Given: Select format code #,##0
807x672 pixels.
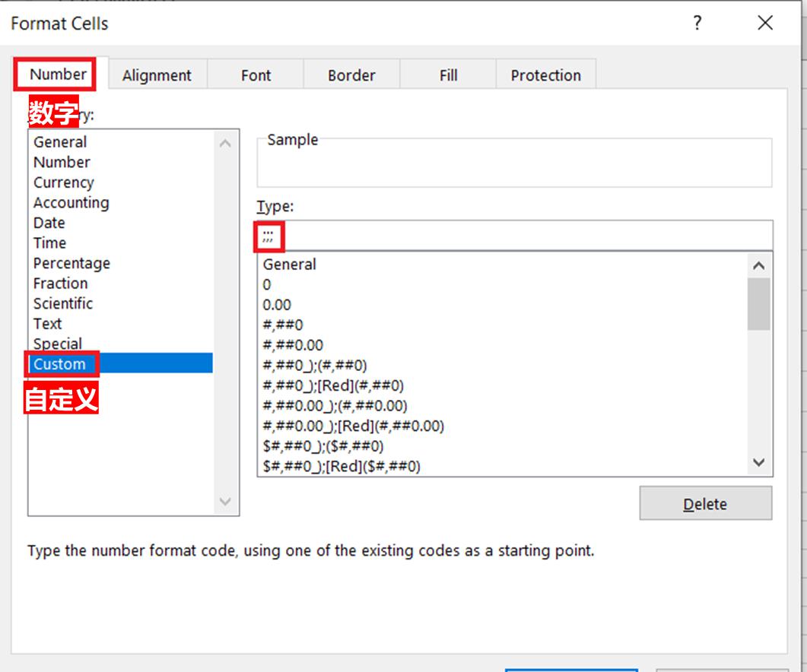Looking at the screenshot, I should tap(502, 325).
